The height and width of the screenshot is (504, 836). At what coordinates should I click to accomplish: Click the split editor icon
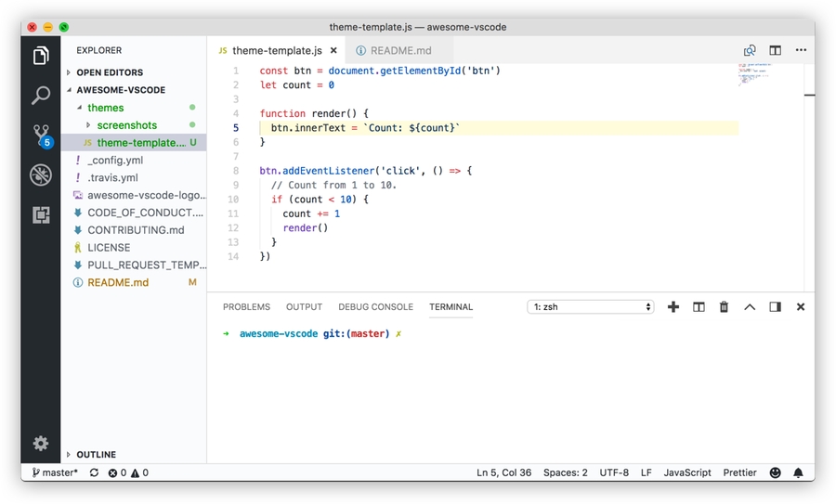(x=775, y=51)
